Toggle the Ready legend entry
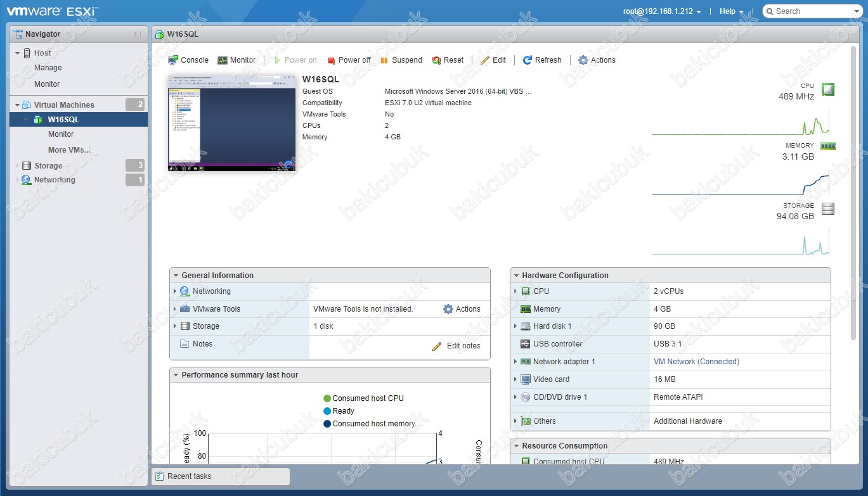This screenshot has height=496, width=868. click(339, 411)
